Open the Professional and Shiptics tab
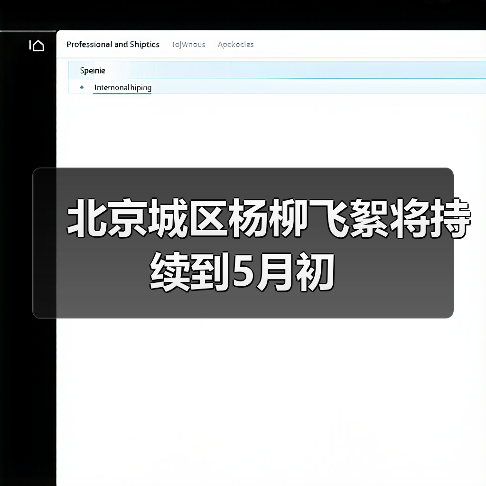Image resolution: width=486 pixels, height=486 pixels. (x=113, y=44)
